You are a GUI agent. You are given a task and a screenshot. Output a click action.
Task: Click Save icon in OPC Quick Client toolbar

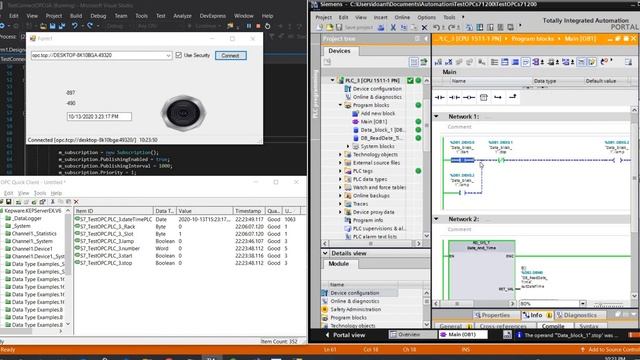(x=9, y=202)
